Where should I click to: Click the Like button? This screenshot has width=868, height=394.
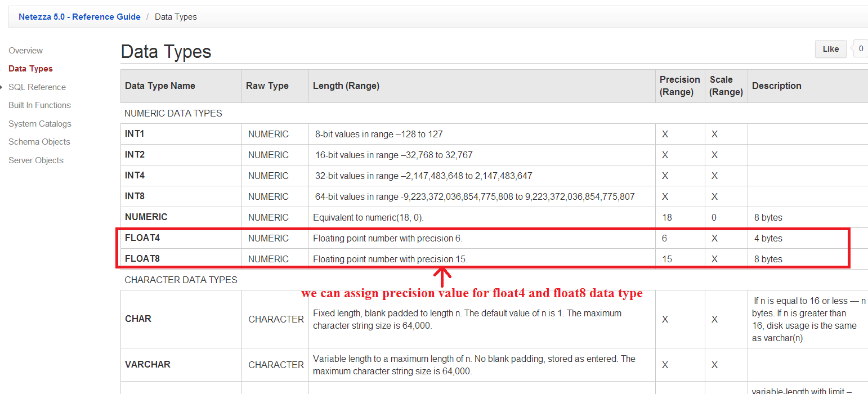(x=830, y=49)
